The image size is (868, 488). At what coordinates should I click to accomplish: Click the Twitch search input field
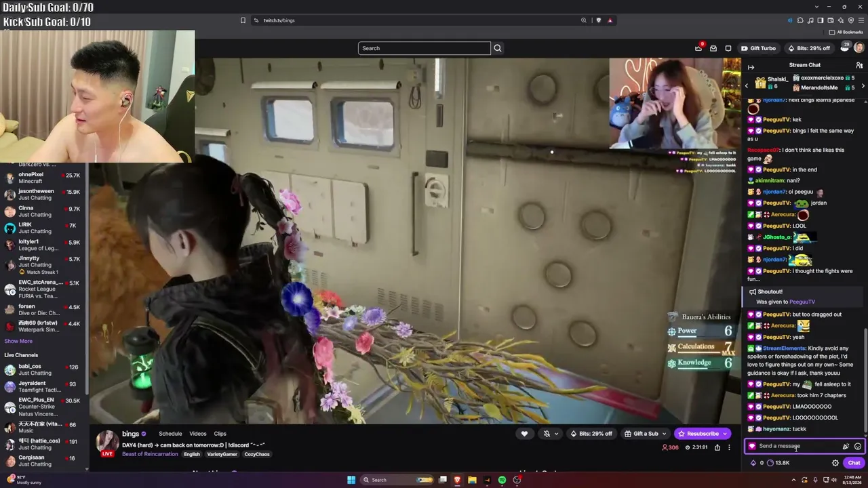coord(425,48)
